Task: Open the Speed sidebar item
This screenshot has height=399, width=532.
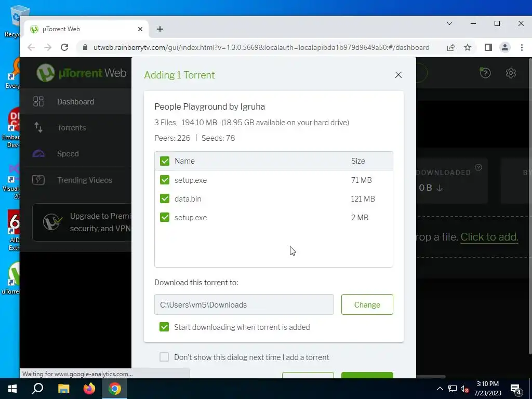Action: pyautogui.click(x=75, y=154)
